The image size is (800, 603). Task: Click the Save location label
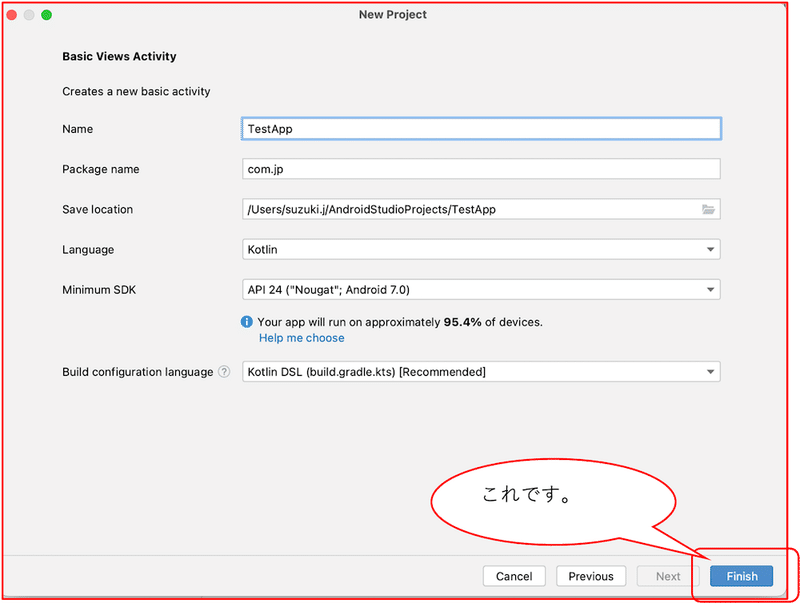point(97,209)
